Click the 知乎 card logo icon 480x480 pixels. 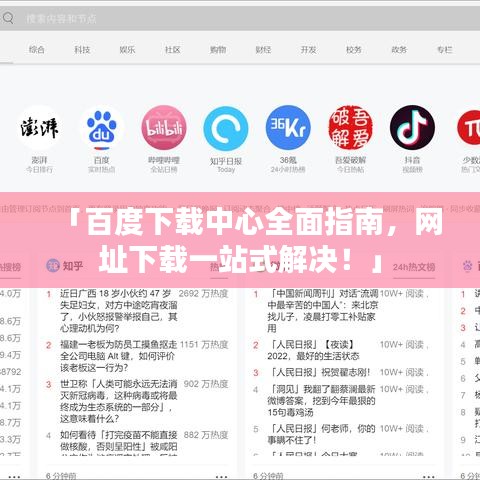(x=53, y=266)
